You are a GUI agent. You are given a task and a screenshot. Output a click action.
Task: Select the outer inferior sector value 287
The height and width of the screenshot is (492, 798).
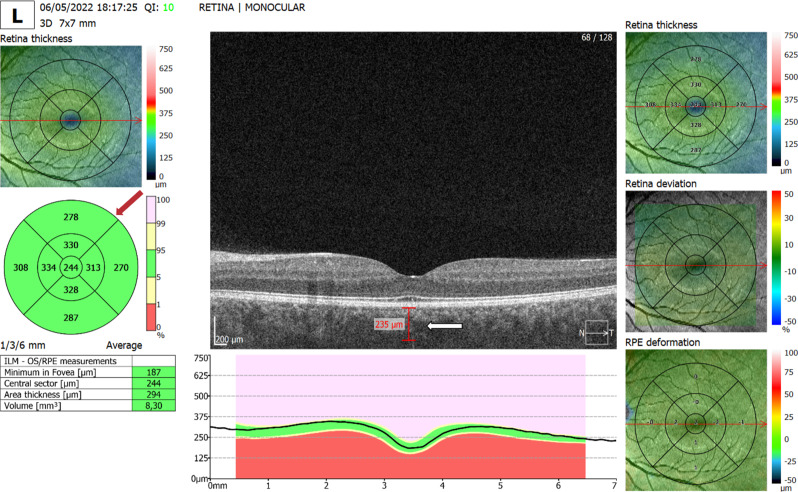coord(71,318)
